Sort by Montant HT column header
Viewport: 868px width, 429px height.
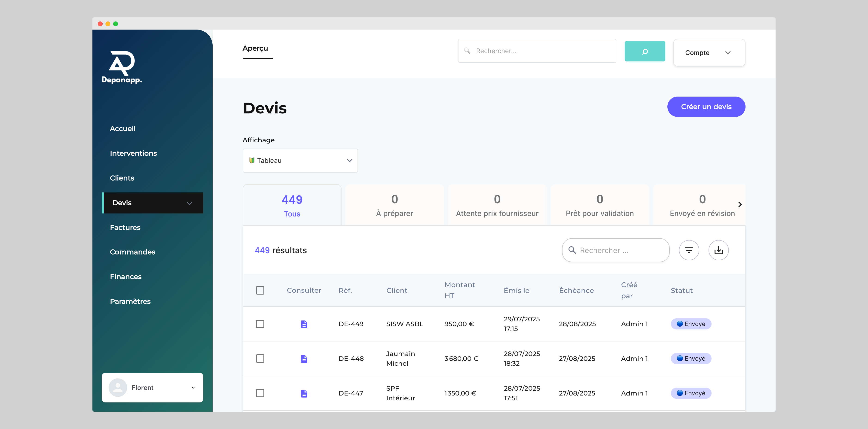click(460, 290)
